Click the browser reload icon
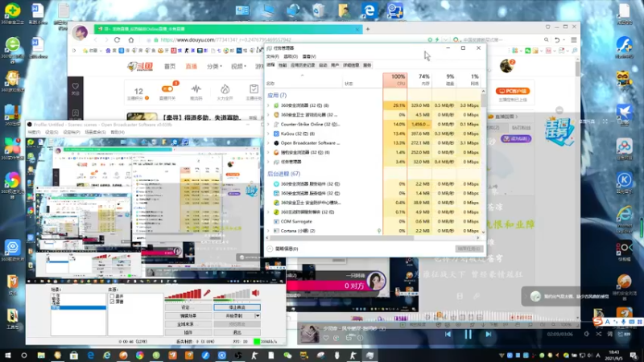Image resolution: width=644 pixels, height=362 pixels. coord(117,39)
